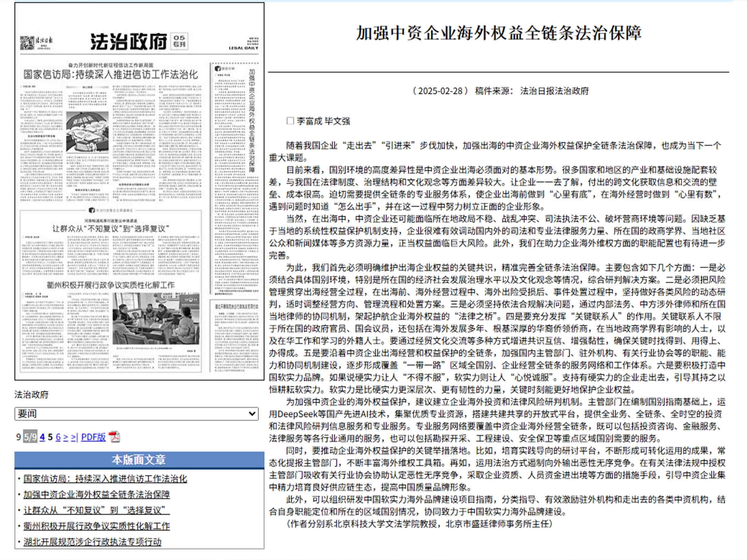The image size is (747, 560).
Task: Click the source text 法治日报法治政府
Action: [554, 91]
